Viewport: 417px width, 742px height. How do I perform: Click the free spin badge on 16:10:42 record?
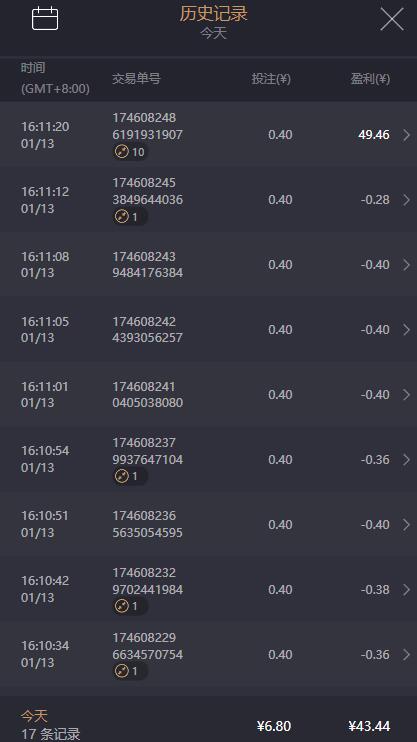point(130,606)
